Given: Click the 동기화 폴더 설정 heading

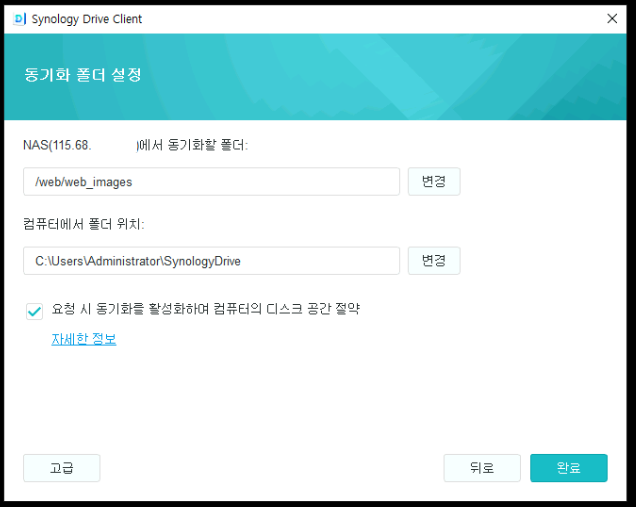Looking at the screenshot, I should click(83, 75).
